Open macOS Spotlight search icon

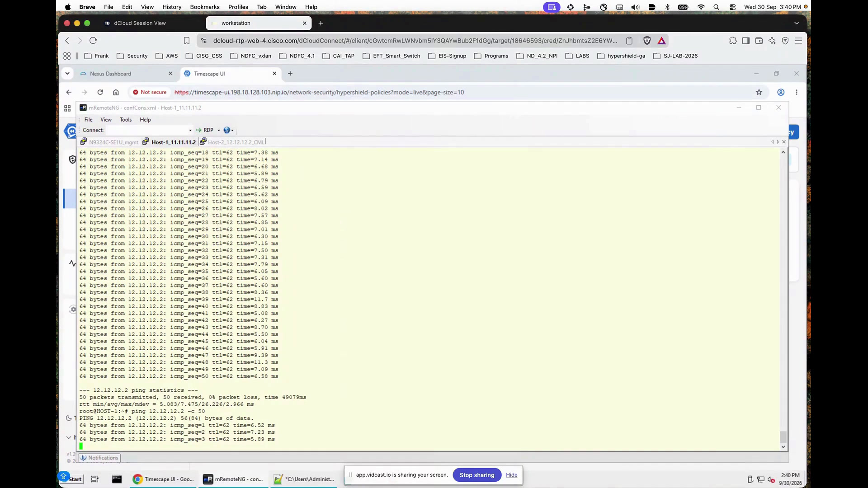(716, 7)
